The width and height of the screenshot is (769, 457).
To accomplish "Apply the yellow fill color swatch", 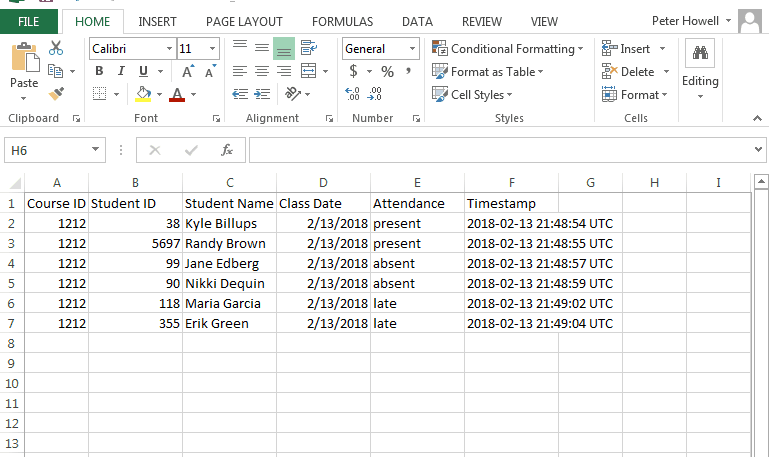I will click(x=143, y=94).
